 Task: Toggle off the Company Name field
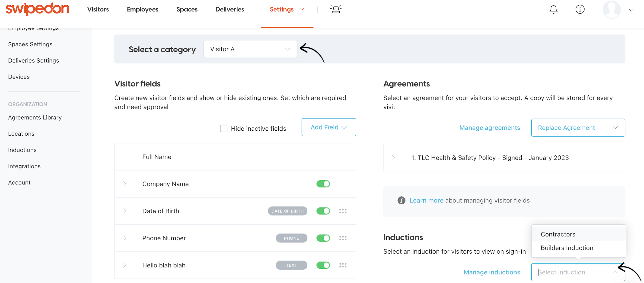323,184
